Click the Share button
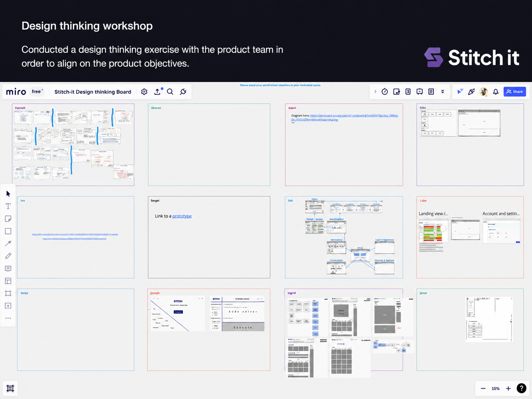Screen dimensions: 532x399 pos(514,92)
